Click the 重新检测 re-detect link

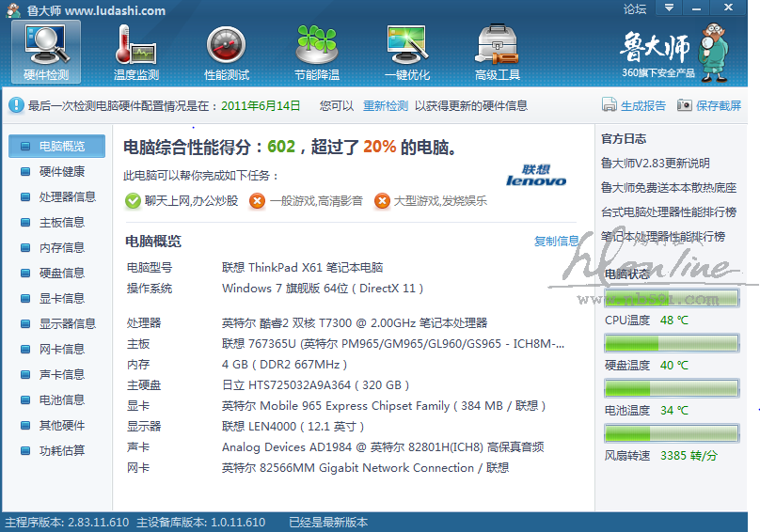386,106
